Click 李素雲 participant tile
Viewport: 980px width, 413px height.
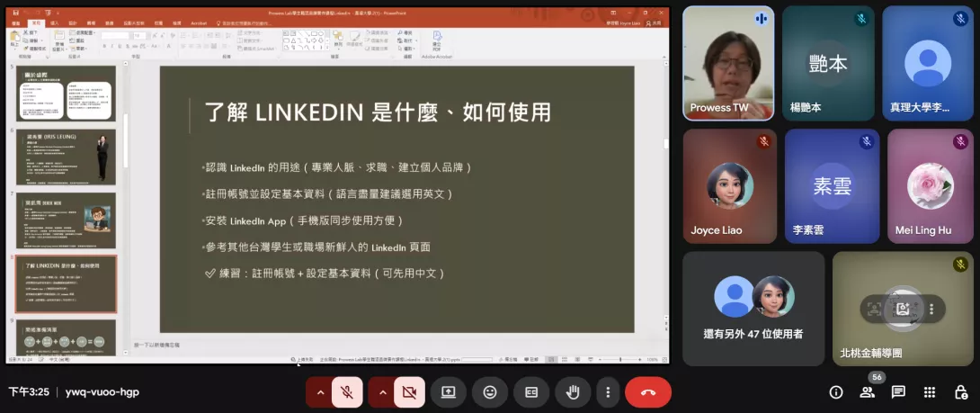(832, 186)
